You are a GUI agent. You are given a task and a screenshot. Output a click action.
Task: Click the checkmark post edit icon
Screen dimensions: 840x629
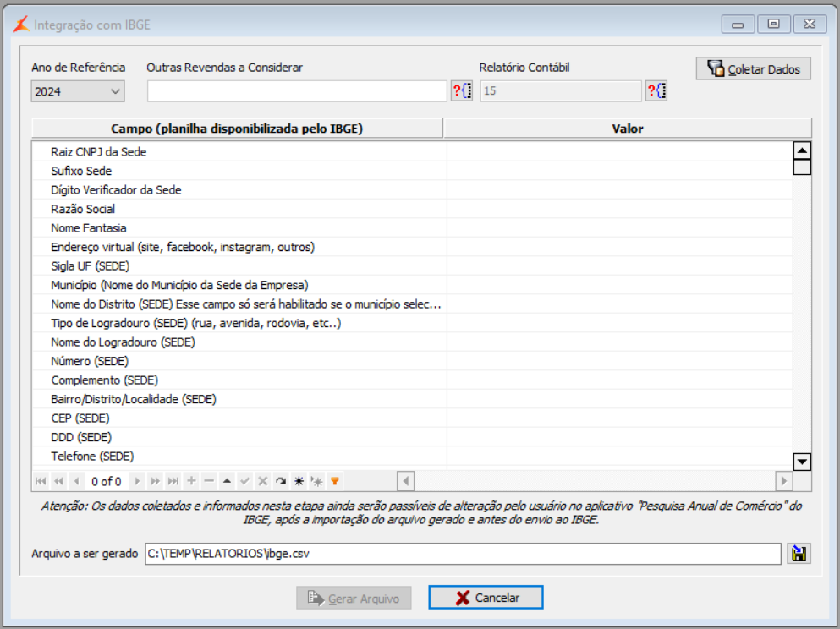[x=244, y=481]
